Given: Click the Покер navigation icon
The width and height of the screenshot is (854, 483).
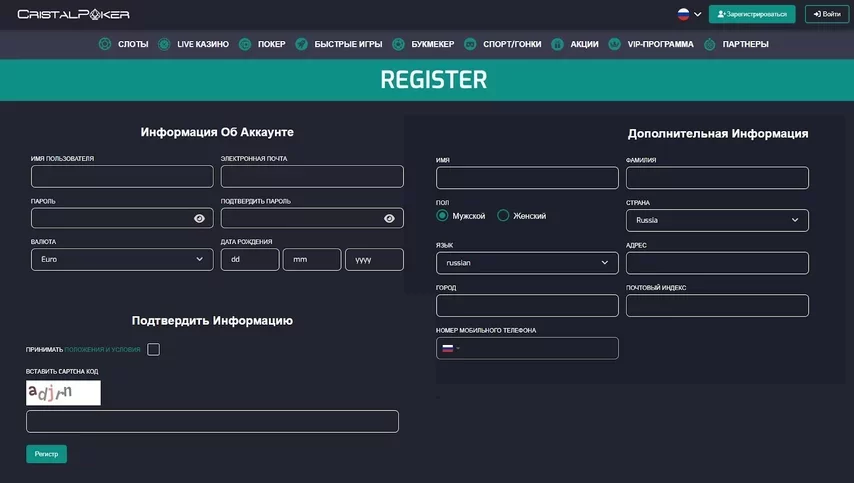Looking at the screenshot, I should click(x=245, y=45).
